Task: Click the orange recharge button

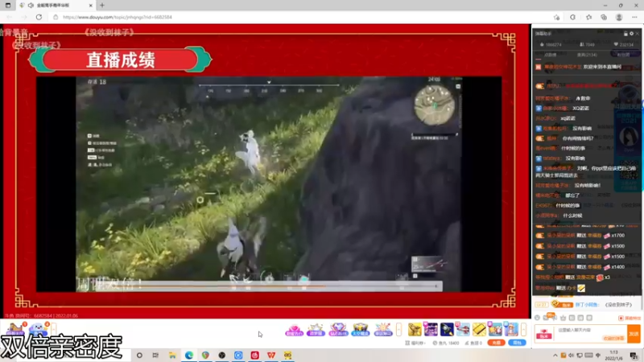Action: [x=496, y=343]
